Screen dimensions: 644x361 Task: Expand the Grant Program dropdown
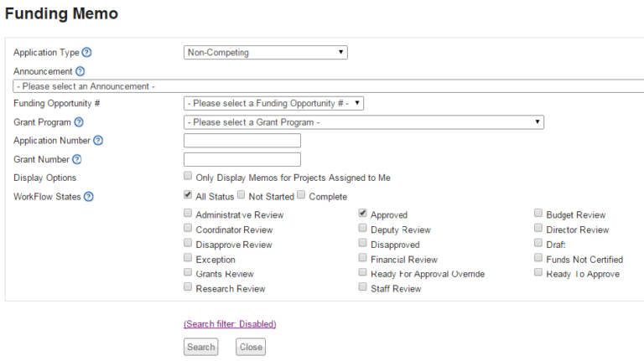pyautogui.click(x=363, y=122)
